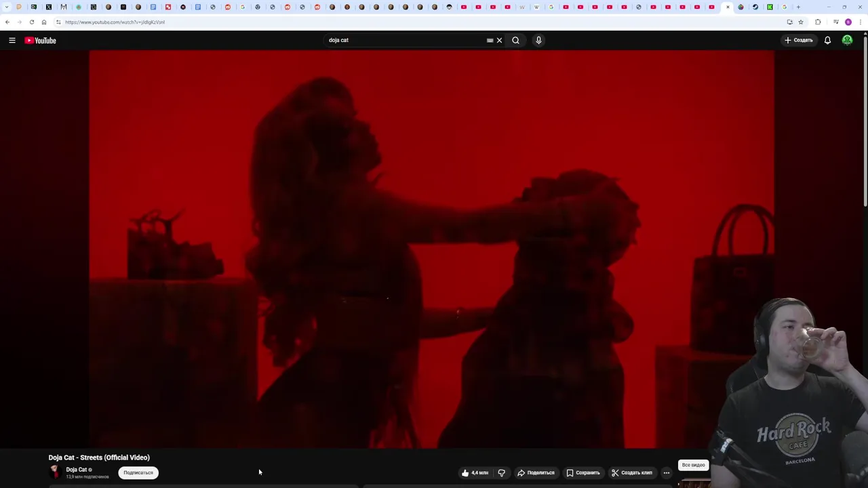Dislike the video with thumbs-down

[502, 472]
